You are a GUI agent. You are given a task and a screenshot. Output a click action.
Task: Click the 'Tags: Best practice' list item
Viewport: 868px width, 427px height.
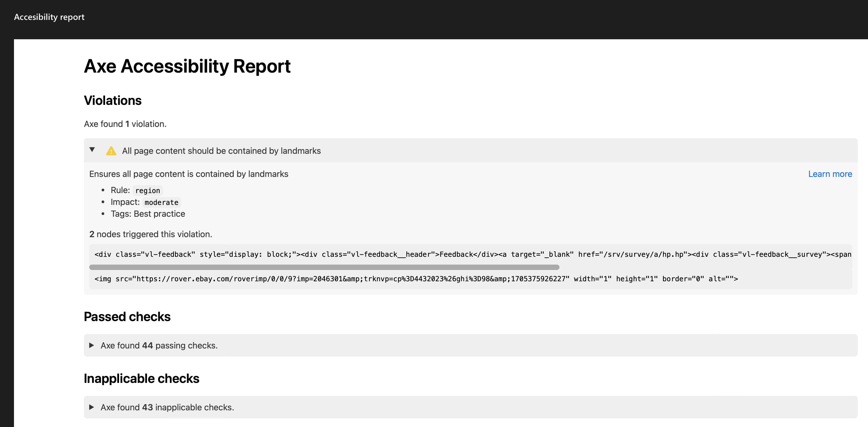coord(148,214)
